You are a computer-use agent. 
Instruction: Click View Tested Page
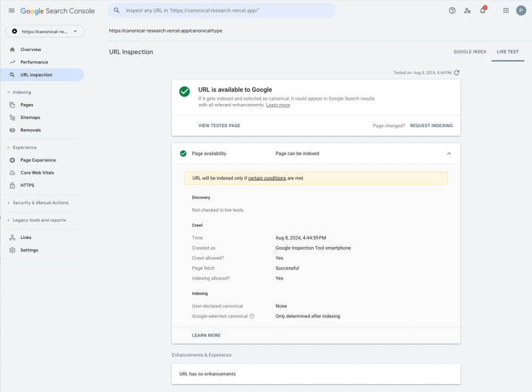coord(219,126)
